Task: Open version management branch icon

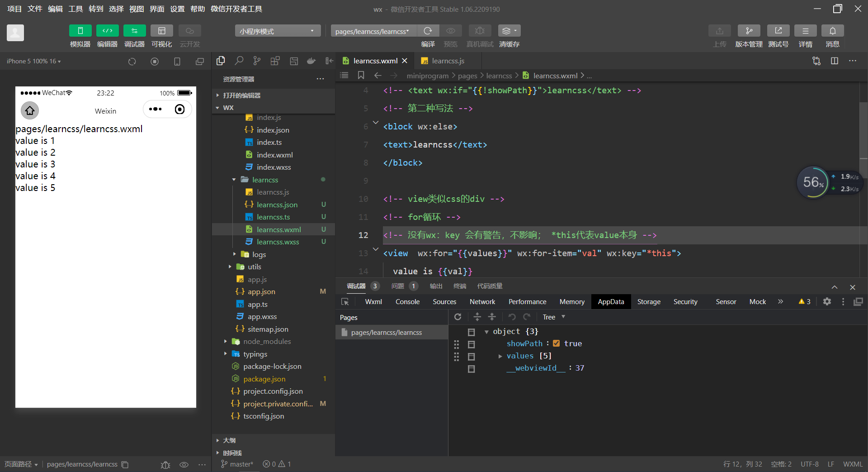Action: point(749,31)
